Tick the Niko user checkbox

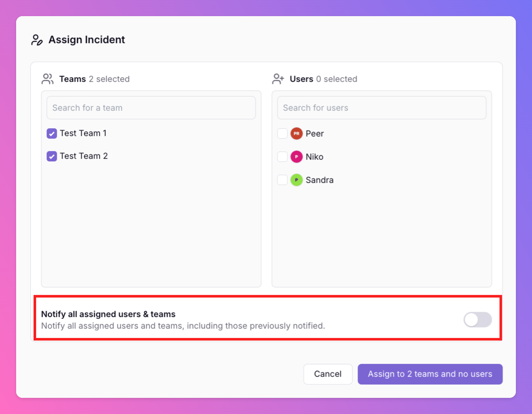point(282,157)
